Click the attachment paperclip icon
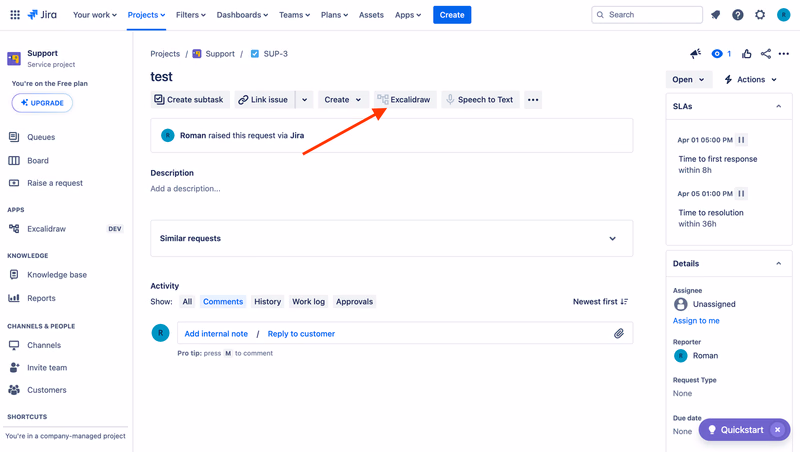The image size is (800, 452). [619, 334]
